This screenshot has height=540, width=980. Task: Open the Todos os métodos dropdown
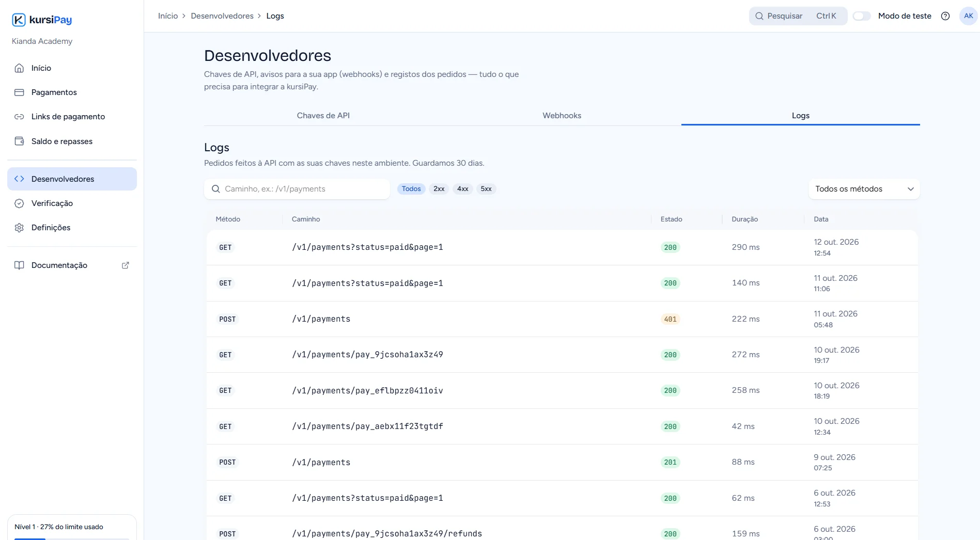[864, 189]
